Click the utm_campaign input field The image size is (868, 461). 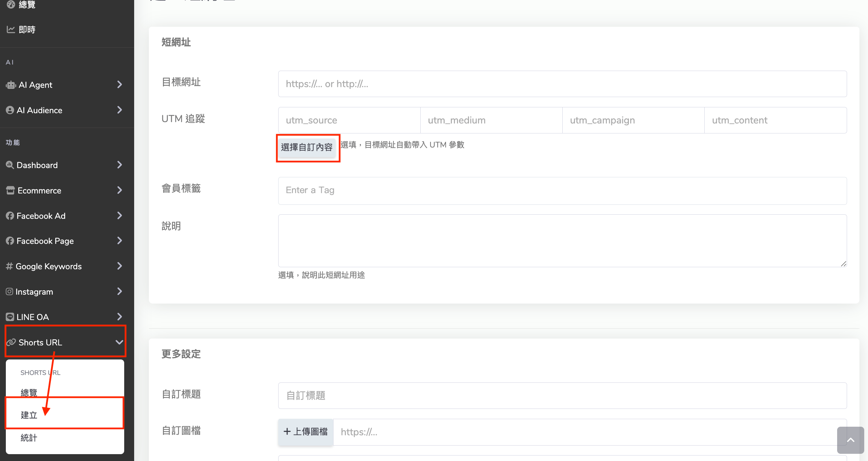(633, 120)
